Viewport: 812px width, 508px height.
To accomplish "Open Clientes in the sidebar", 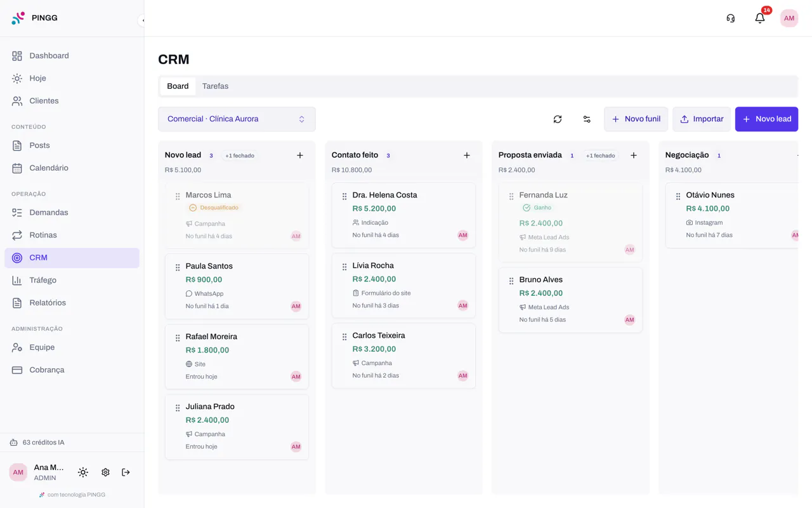I will click(72, 101).
